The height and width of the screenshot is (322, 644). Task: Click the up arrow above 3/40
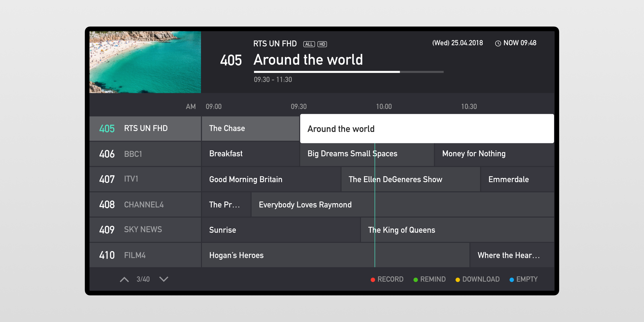click(x=124, y=279)
